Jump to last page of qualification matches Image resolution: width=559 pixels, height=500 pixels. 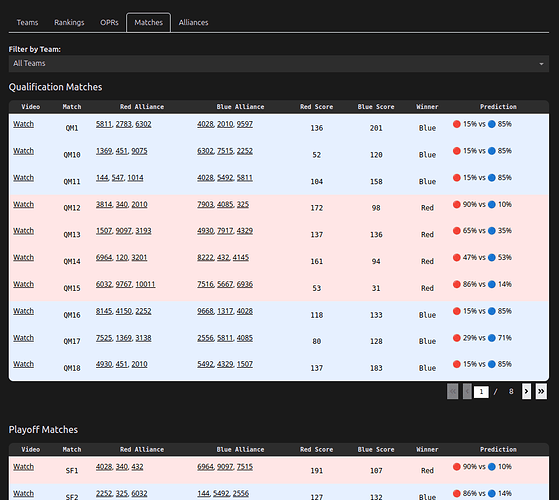541,392
